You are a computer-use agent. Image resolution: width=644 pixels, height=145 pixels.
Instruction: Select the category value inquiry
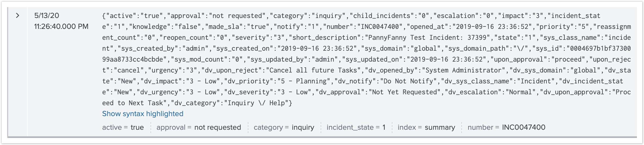303,127
